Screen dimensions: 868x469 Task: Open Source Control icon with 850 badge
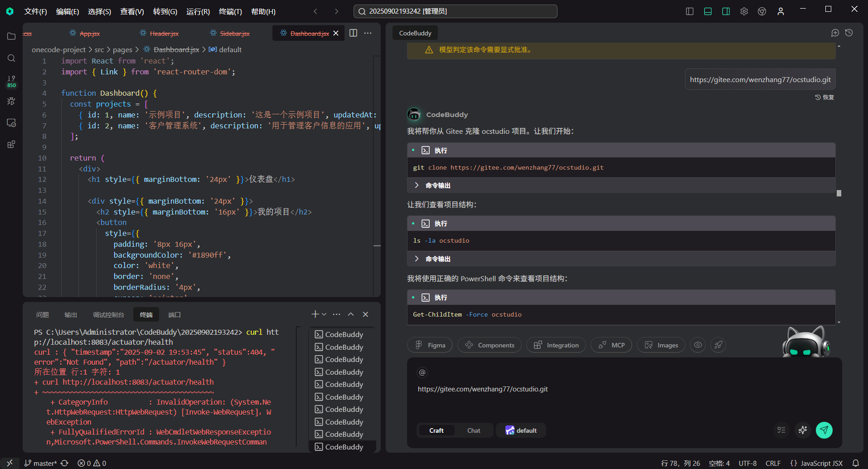pyautogui.click(x=11, y=81)
